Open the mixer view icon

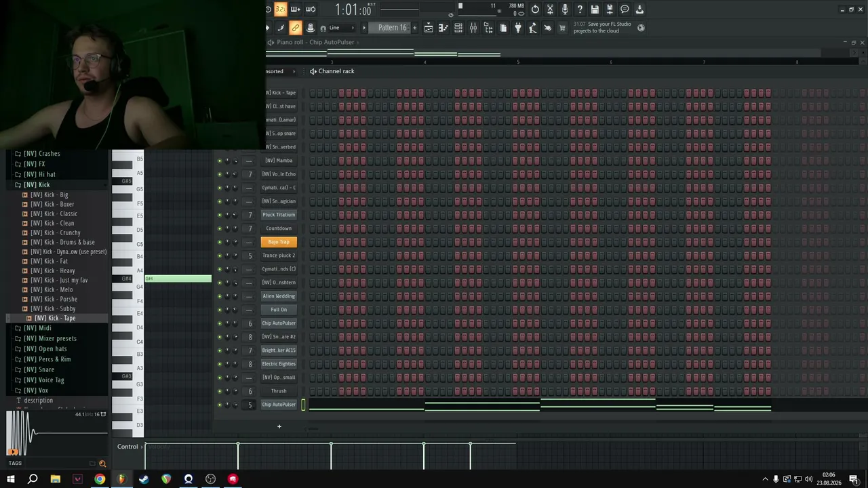click(x=473, y=28)
